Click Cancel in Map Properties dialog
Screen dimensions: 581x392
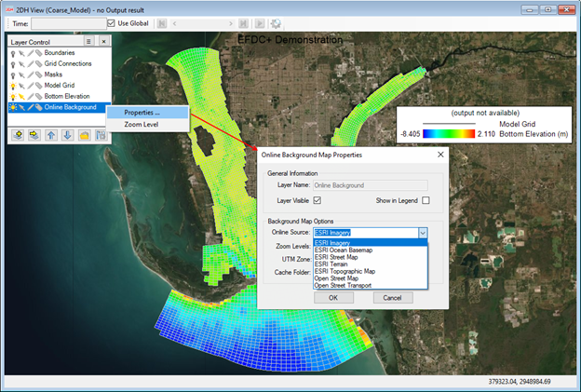(393, 298)
